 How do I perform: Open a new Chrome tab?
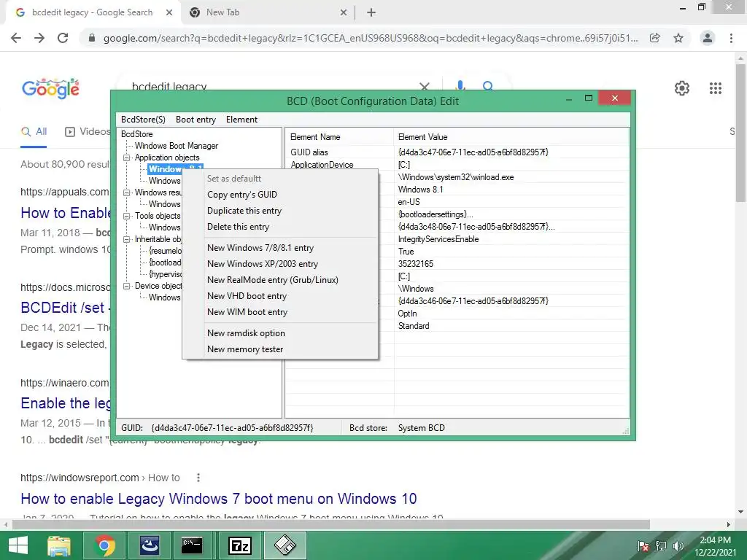tap(371, 13)
